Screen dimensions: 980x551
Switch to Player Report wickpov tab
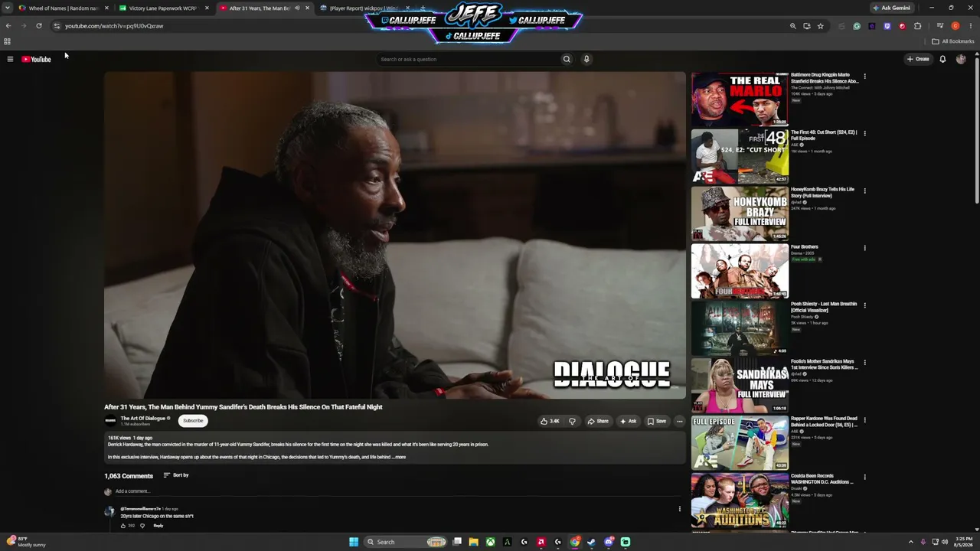pyautogui.click(x=364, y=8)
